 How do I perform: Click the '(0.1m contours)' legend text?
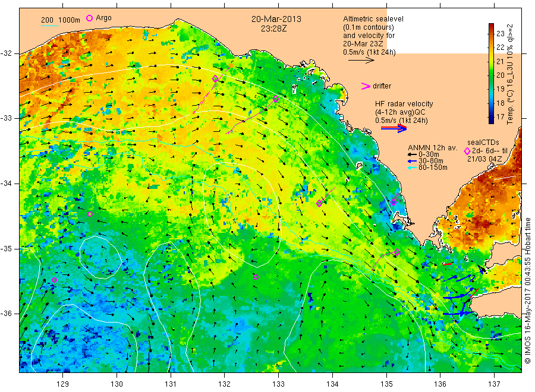click(x=369, y=27)
